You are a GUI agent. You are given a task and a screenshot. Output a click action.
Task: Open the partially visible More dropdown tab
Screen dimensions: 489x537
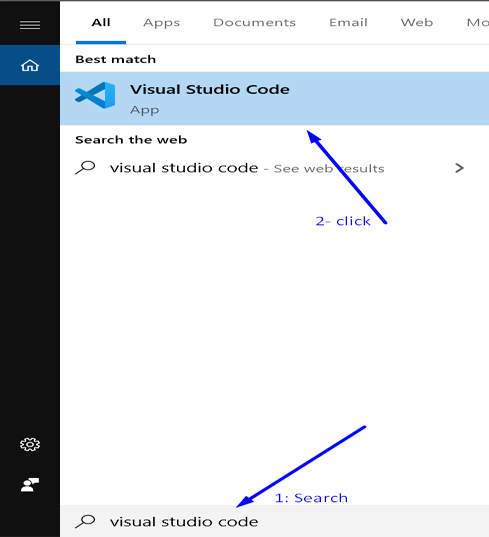478,23
